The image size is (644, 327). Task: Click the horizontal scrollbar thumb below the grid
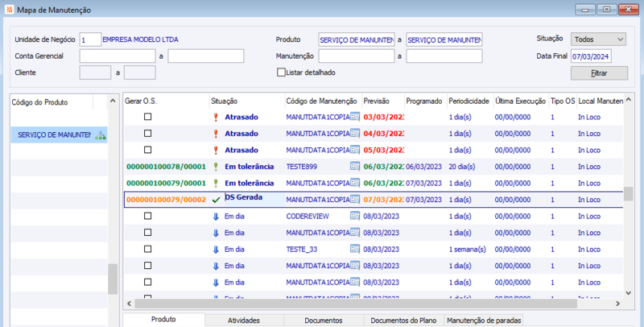click(356, 304)
